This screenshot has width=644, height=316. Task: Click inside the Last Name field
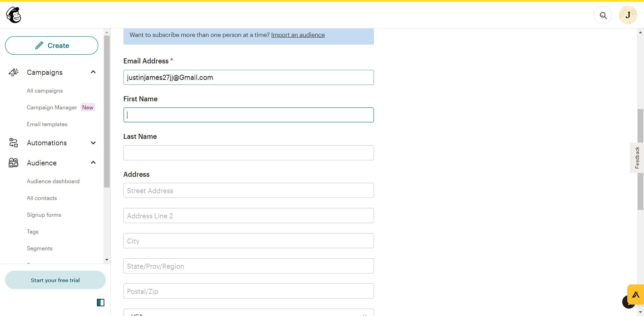248,153
